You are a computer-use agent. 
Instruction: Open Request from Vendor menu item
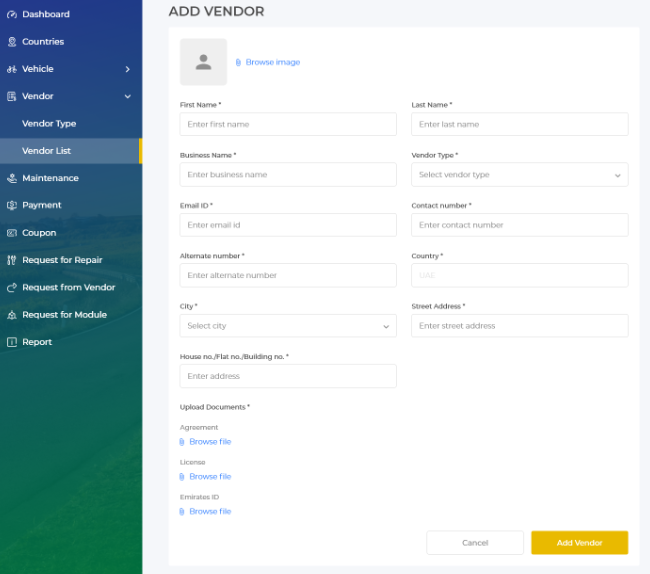[70, 288]
